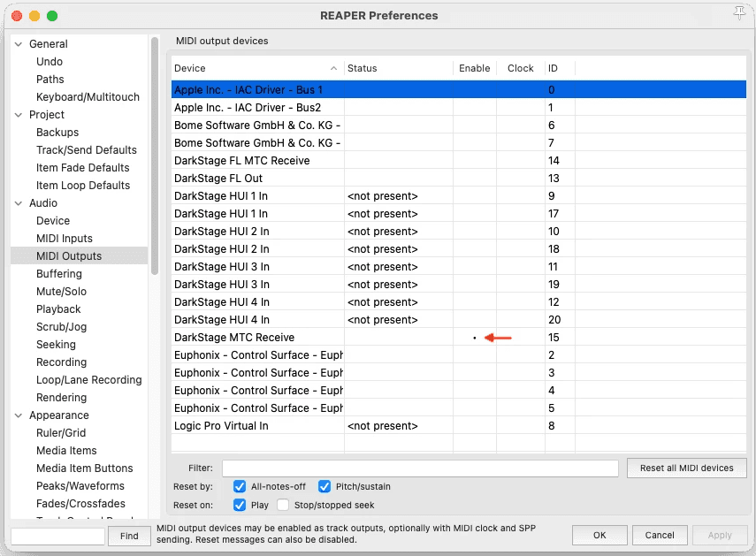
Task: Open the Backups preferences page
Action: tap(57, 133)
